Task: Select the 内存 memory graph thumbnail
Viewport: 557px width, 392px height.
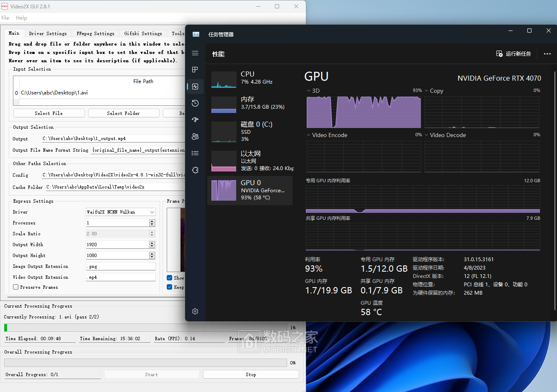Action: pyautogui.click(x=224, y=104)
